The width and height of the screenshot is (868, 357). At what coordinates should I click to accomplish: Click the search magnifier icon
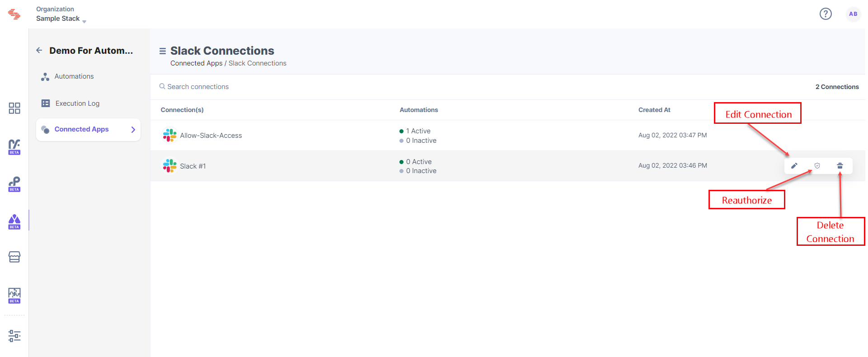162,86
